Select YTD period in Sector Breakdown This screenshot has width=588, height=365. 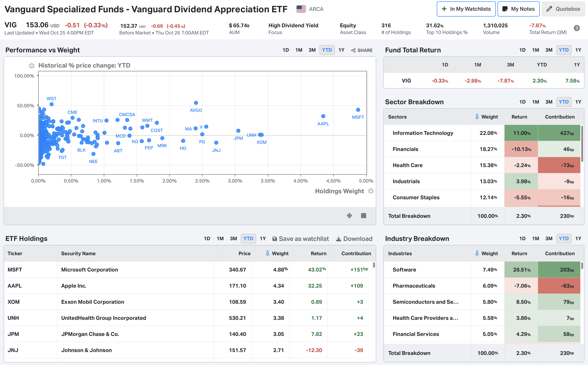click(x=563, y=102)
